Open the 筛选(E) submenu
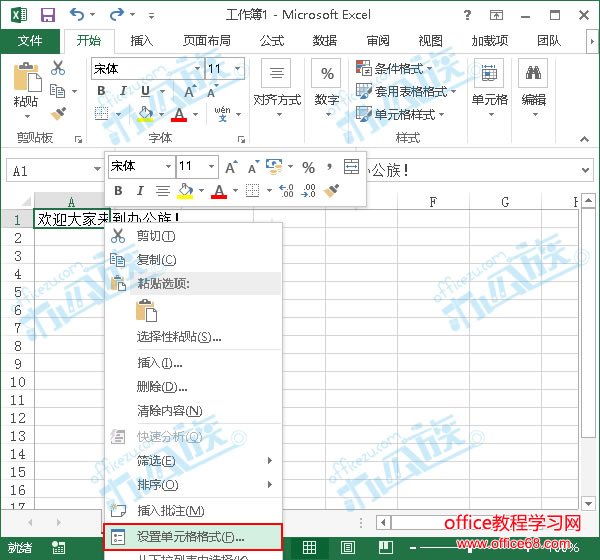 tap(194, 460)
